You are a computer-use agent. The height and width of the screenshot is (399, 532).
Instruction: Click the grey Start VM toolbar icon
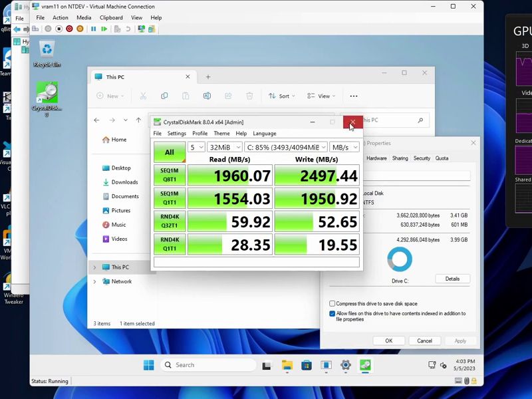pyautogui.click(x=48, y=29)
